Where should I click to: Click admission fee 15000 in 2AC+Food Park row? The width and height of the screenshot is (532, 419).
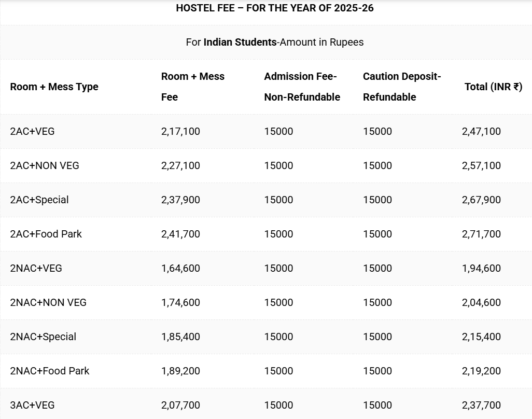click(278, 234)
